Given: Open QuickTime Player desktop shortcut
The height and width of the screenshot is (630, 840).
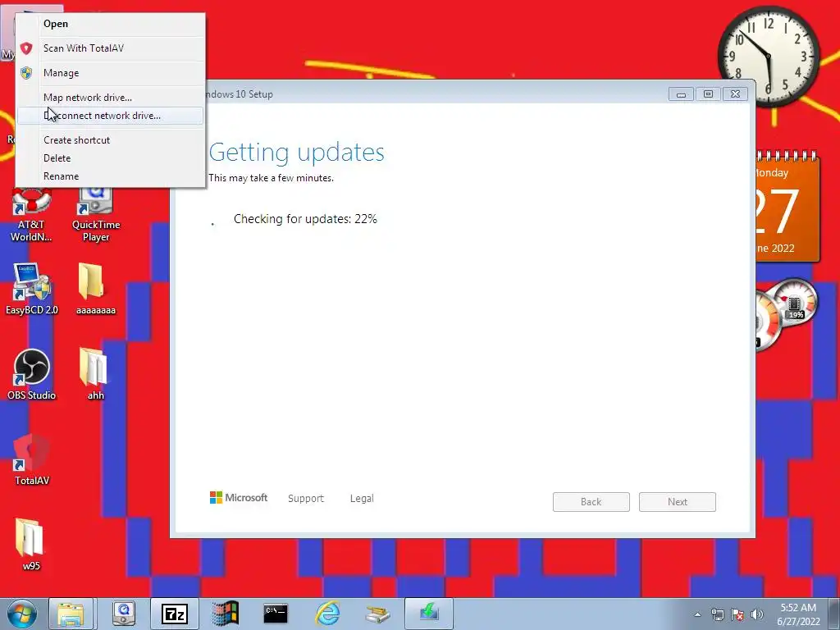Looking at the screenshot, I should coord(96,216).
